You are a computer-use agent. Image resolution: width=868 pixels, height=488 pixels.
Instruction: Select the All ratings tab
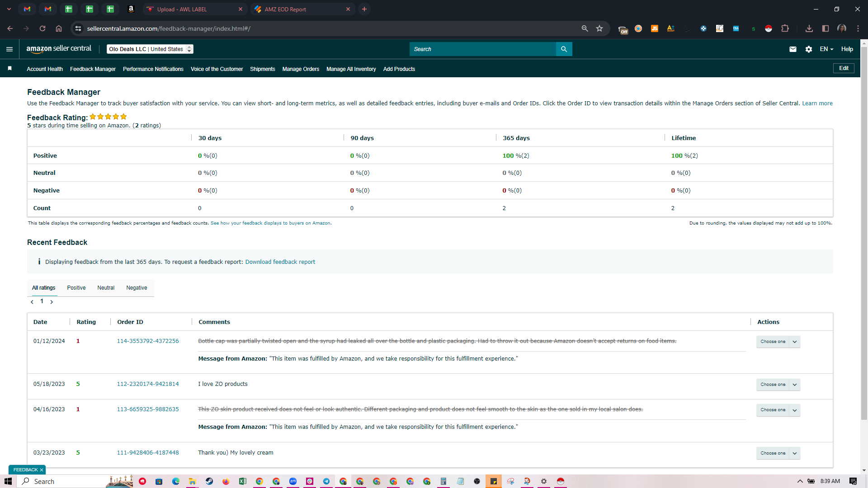coord(43,288)
